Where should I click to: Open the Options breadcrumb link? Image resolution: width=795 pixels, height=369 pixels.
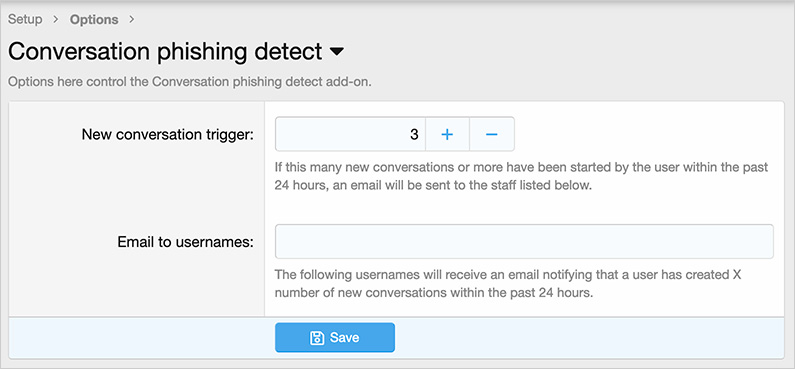[94, 20]
